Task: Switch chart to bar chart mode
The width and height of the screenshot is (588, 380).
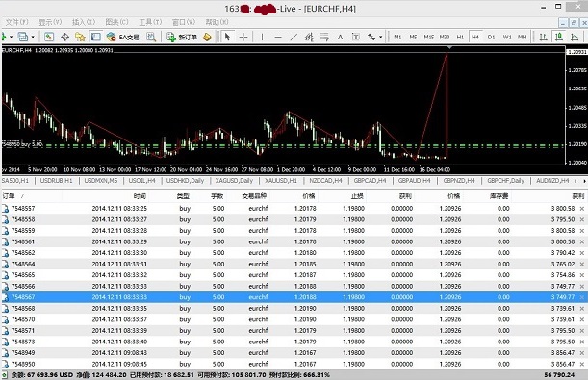Action: point(543,37)
